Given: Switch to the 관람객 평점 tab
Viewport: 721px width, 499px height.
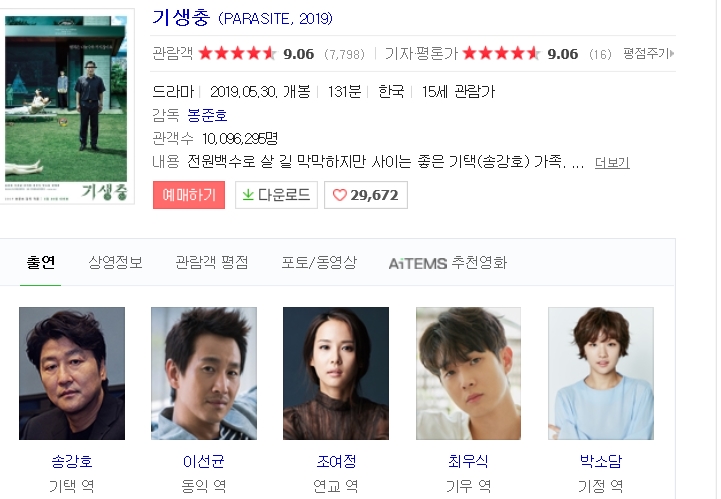Looking at the screenshot, I should (x=212, y=263).
